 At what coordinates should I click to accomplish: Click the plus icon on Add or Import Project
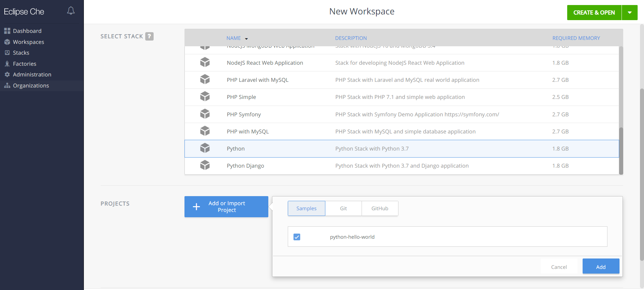click(x=197, y=207)
